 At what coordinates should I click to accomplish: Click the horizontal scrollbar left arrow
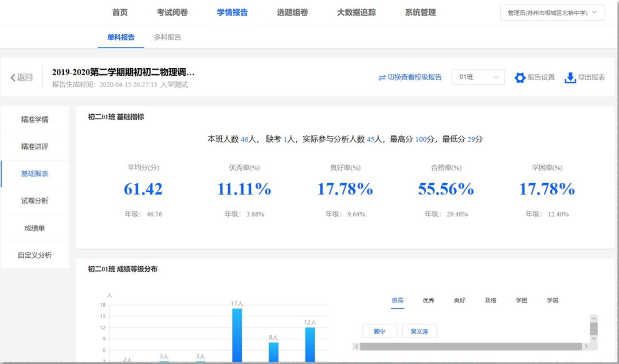coord(356,347)
